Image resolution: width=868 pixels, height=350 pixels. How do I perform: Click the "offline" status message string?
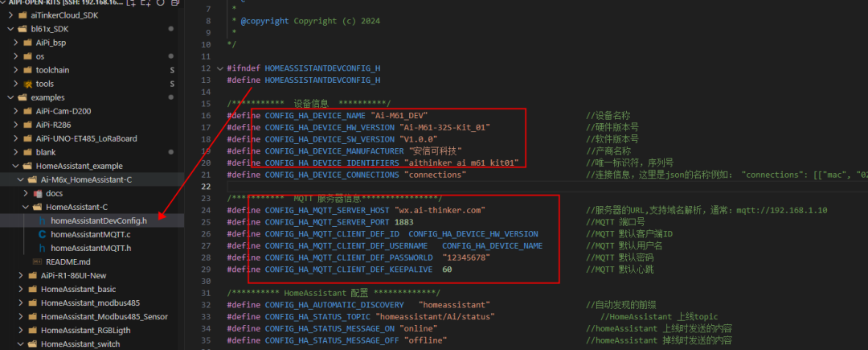click(x=426, y=340)
